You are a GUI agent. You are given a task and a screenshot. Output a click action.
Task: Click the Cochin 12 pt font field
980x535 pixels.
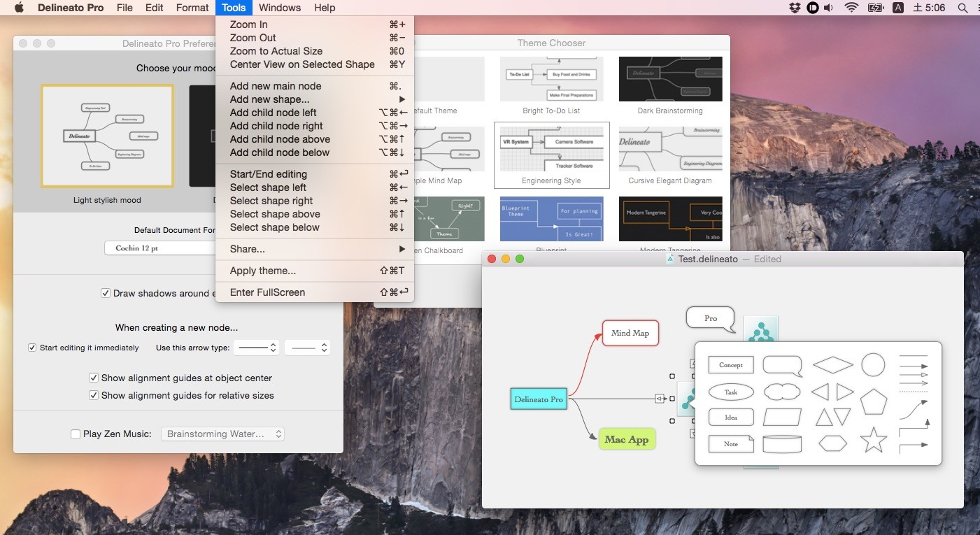(161, 248)
